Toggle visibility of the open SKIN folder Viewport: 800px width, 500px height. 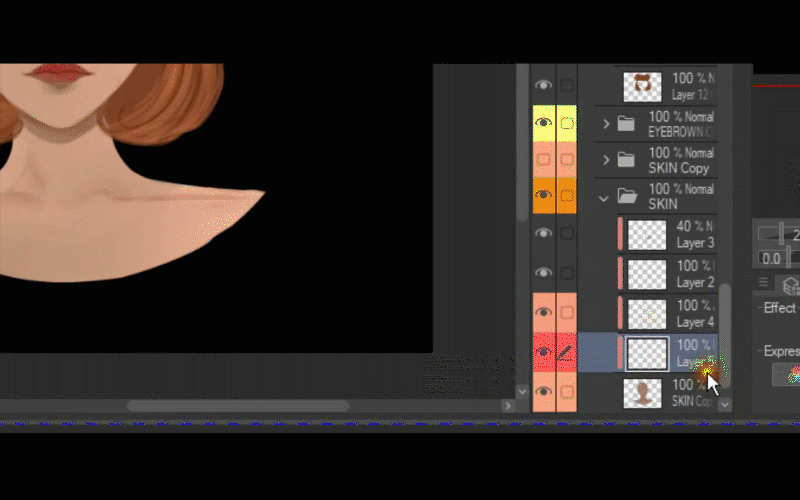tap(543, 195)
